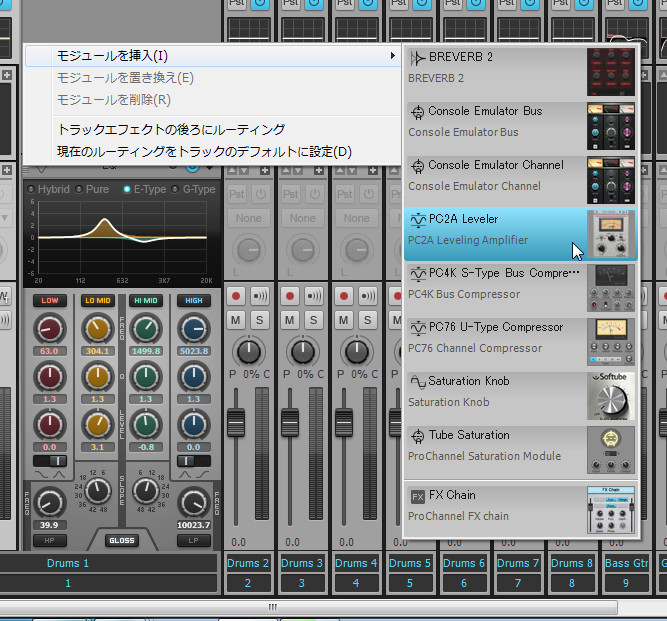Pick the PC4K S-Type Bus Compressor module
Viewport: 667px width, 621px height.
(521, 288)
